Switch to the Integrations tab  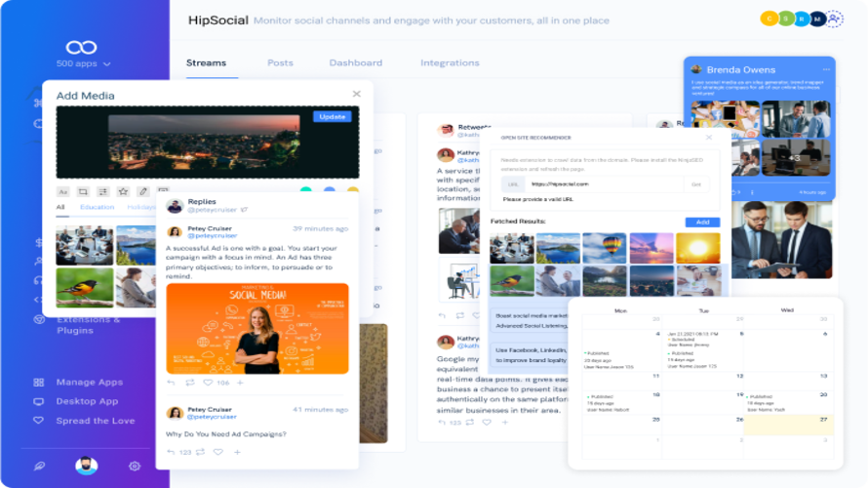pyautogui.click(x=450, y=63)
